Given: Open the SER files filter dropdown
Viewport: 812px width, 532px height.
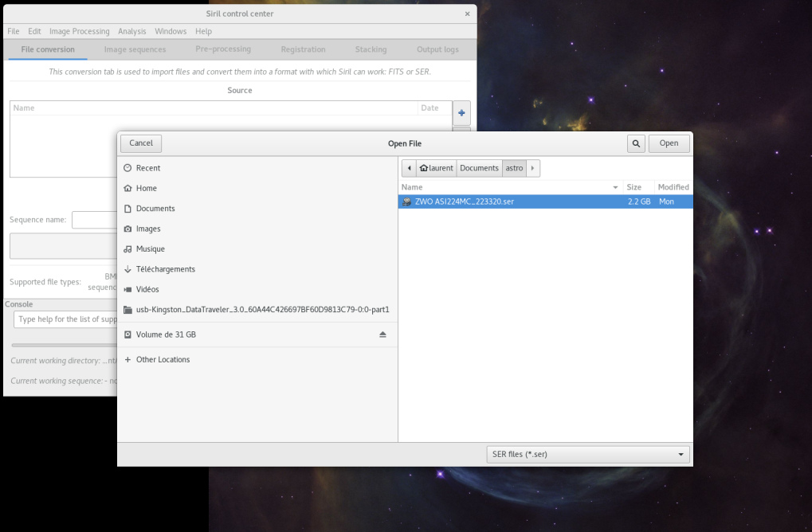Looking at the screenshot, I should (589, 455).
